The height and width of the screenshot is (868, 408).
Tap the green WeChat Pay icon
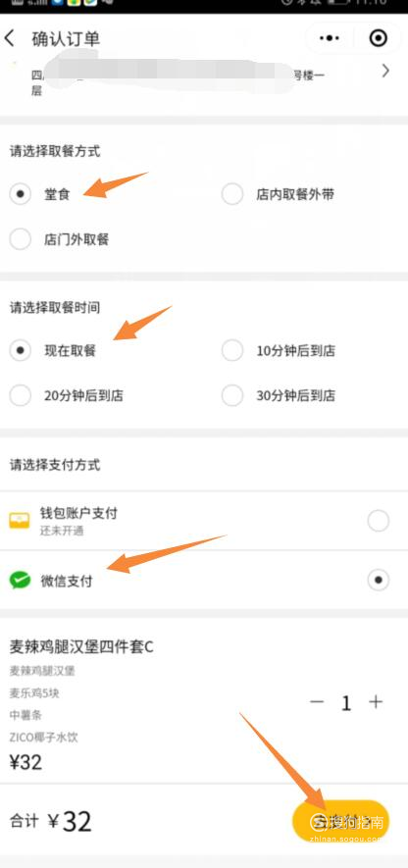(x=20, y=581)
